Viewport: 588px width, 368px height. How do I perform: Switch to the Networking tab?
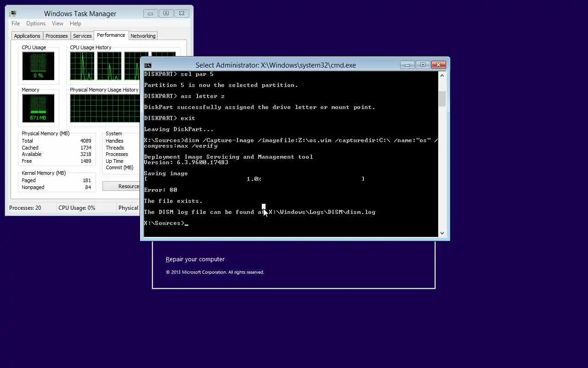pos(143,36)
